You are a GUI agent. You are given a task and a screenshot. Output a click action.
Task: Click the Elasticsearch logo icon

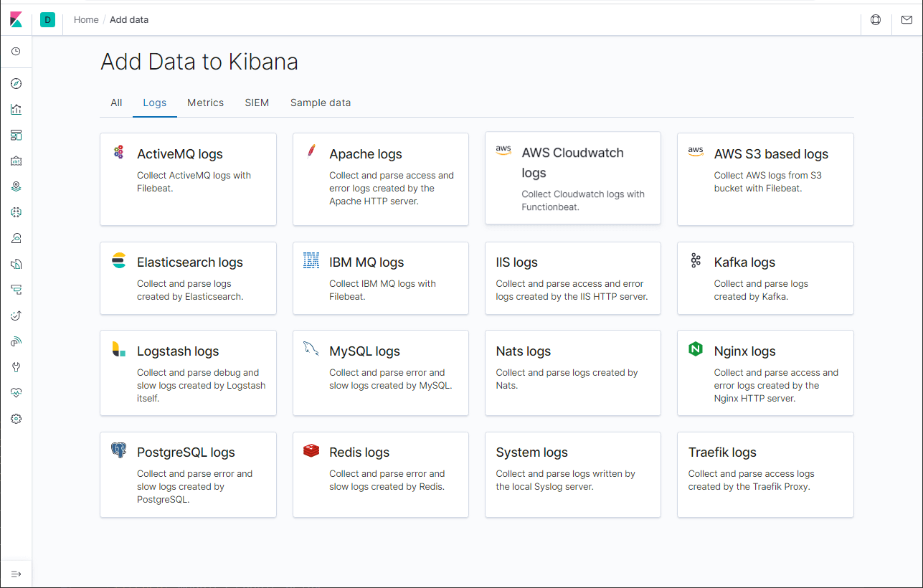[119, 261]
